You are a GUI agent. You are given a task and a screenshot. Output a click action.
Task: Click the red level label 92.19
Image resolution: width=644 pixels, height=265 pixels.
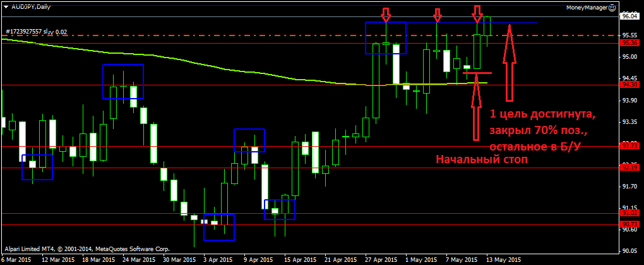click(x=629, y=168)
